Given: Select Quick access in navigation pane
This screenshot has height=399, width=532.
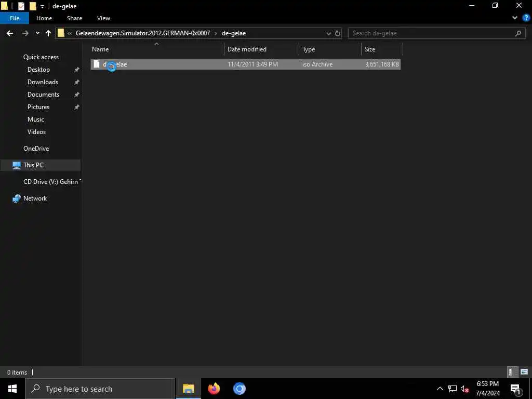Looking at the screenshot, I should pos(41,57).
